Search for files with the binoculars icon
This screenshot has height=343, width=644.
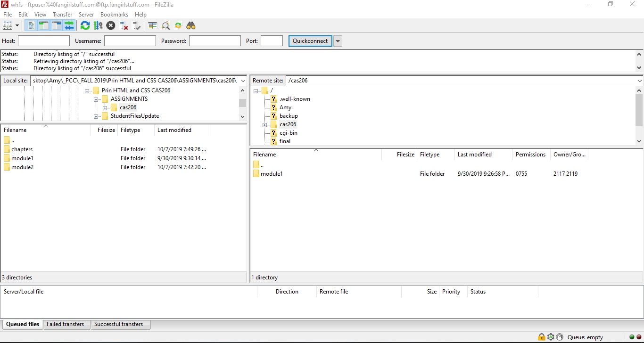pyautogui.click(x=191, y=25)
